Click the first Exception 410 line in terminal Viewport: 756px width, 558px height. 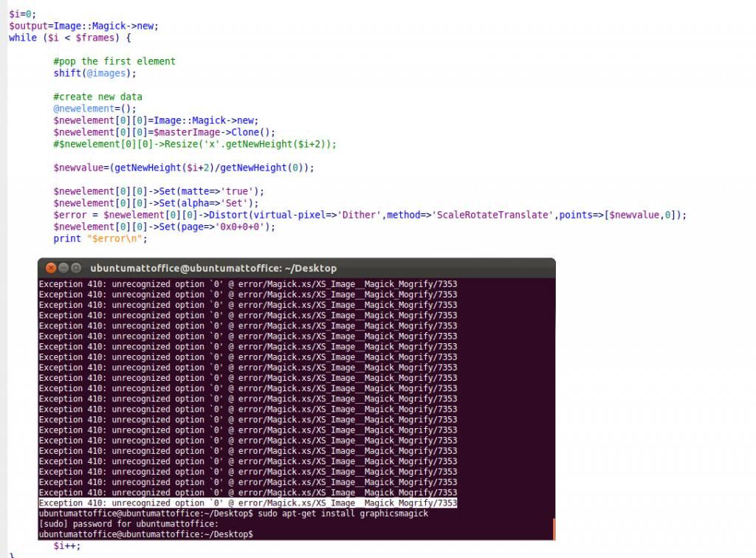coord(248,284)
